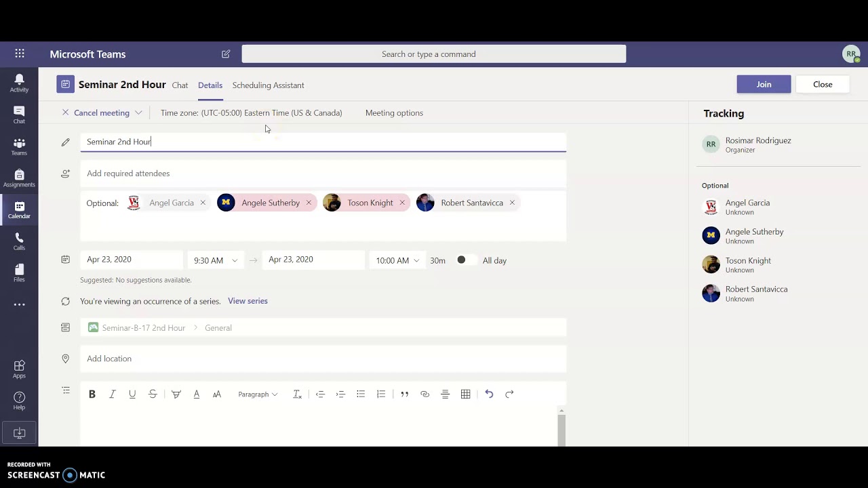Decrease paragraph indent
The height and width of the screenshot is (488, 868).
point(320,394)
